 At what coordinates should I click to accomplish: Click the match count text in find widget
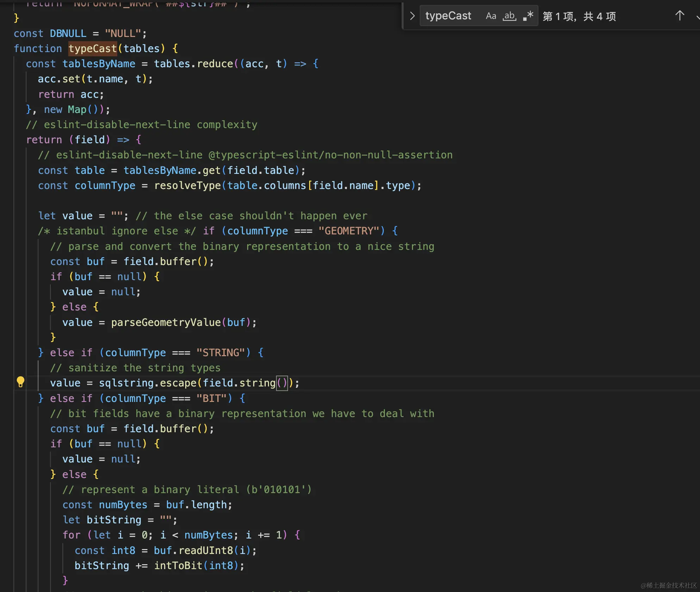point(579,17)
